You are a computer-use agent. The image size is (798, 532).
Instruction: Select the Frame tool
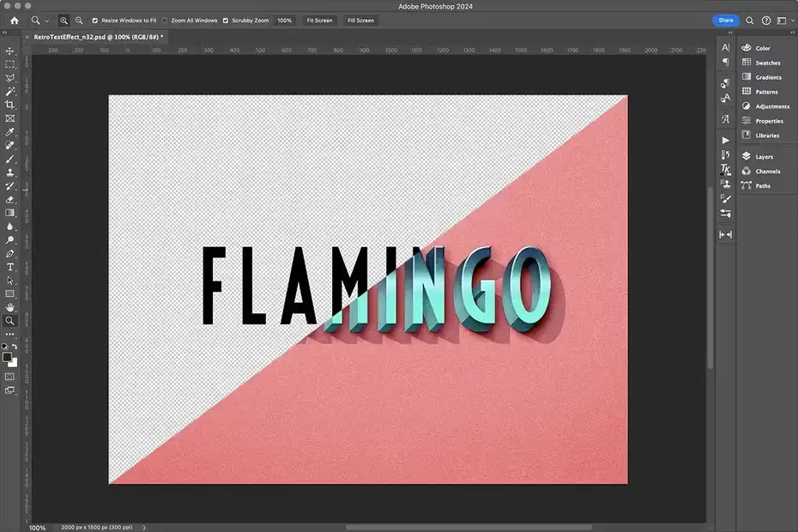point(9,118)
